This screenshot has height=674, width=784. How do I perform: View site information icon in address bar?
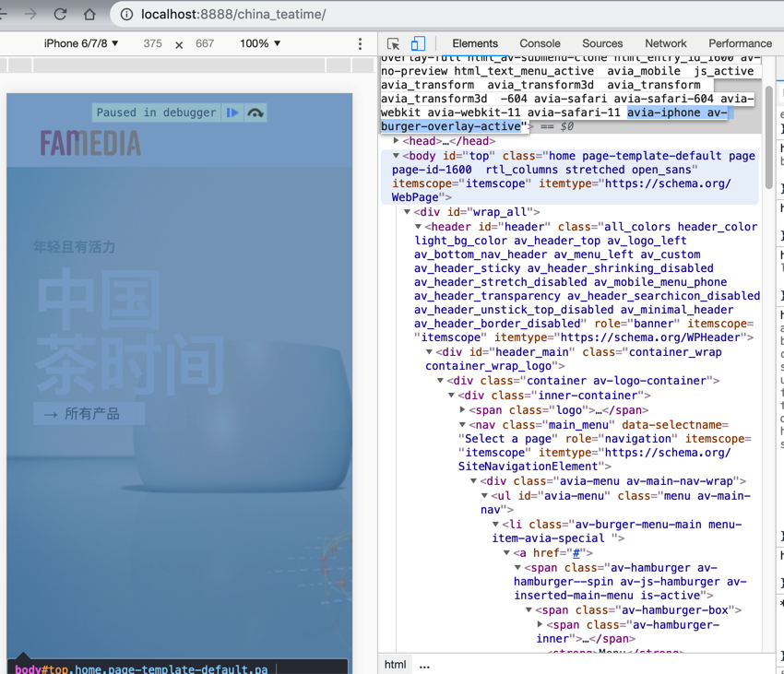point(126,14)
